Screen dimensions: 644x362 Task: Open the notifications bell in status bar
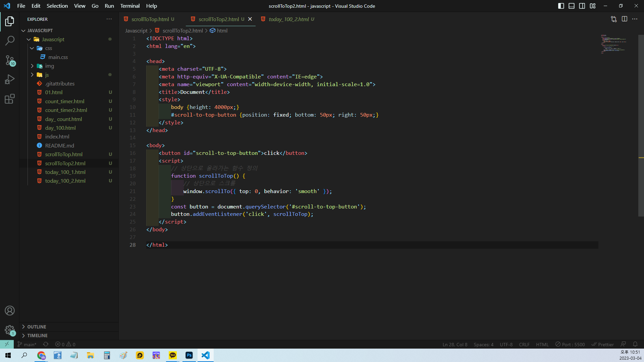click(x=635, y=344)
